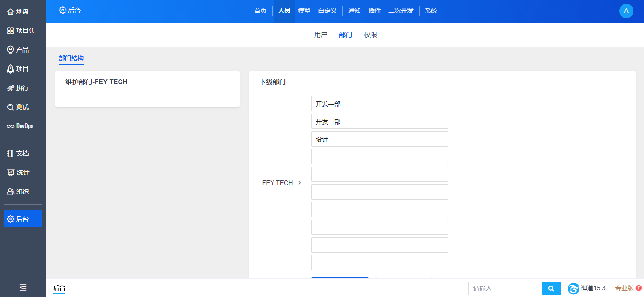Image resolution: width=644 pixels, height=297 pixels.
Task: Click the blue search magnifier button
Action: point(551,288)
